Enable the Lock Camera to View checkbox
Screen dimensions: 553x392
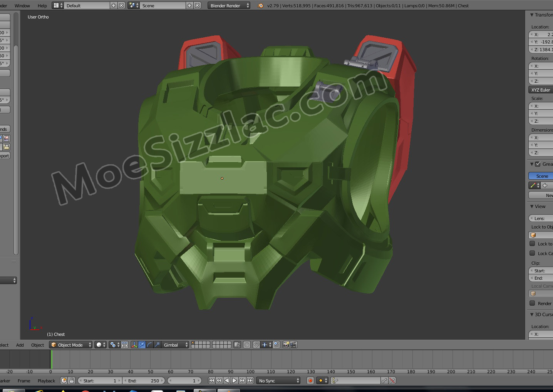pyautogui.click(x=532, y=253)
